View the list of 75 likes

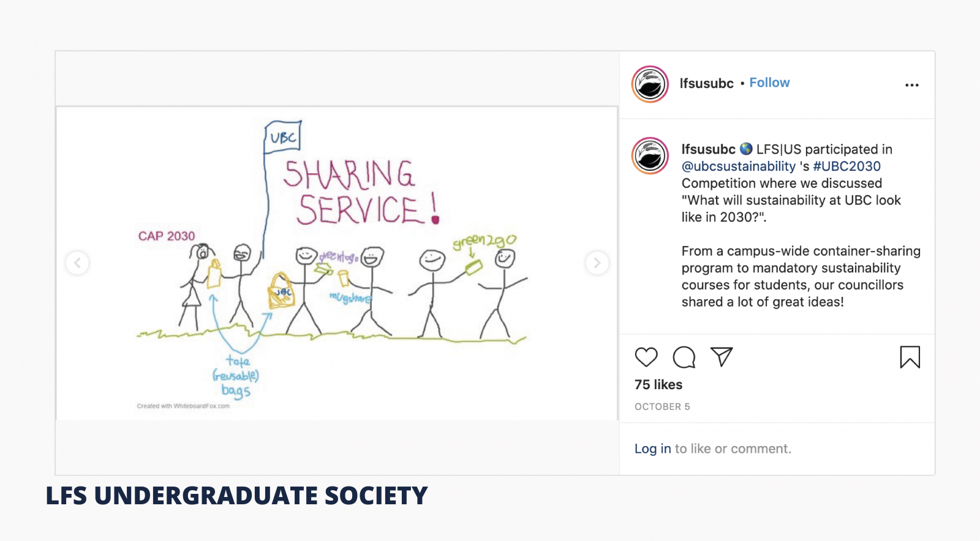657,384
